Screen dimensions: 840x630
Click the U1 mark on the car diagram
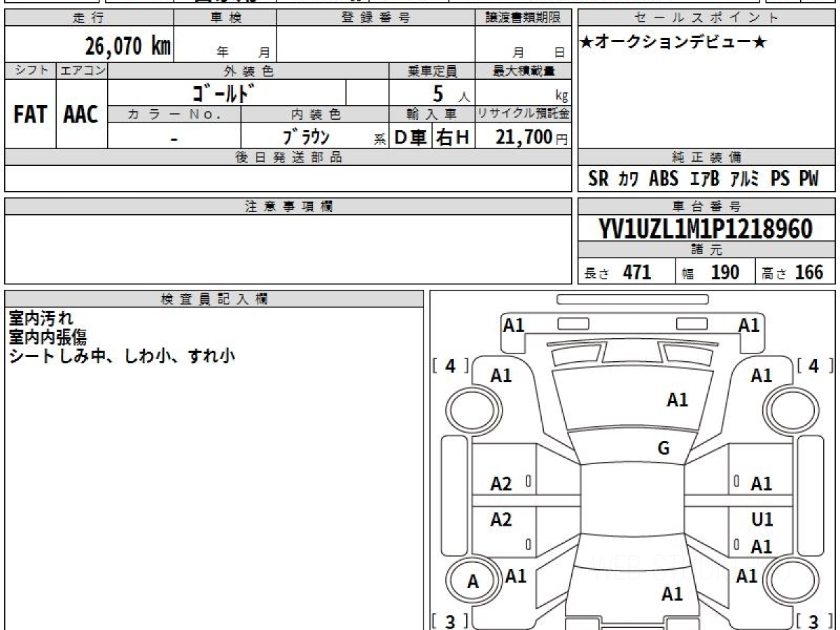pos(762,519)
